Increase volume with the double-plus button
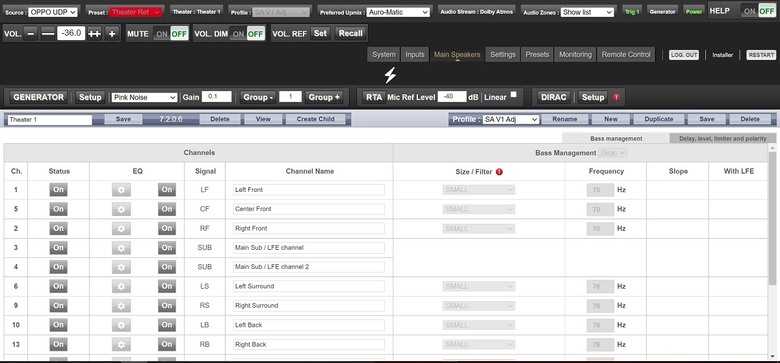The width and height of the screenshot is (780, 363). (94, 33)
